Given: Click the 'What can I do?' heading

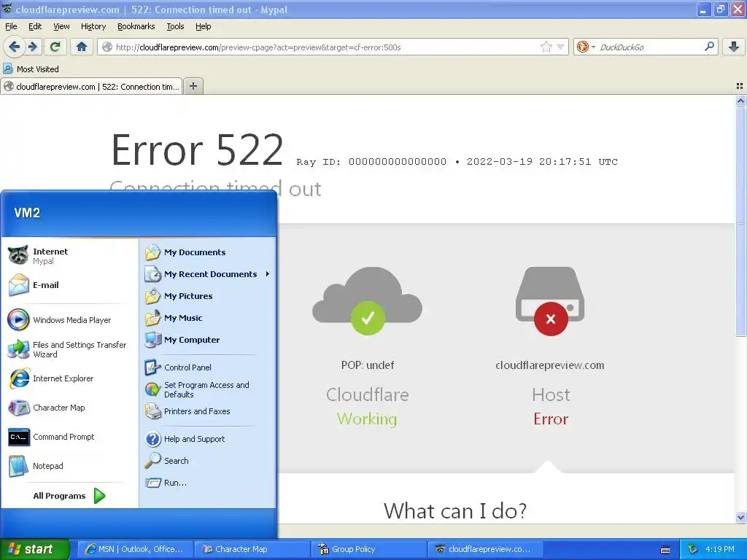Looking at the screenshot, I should click(x=455, y=510).
